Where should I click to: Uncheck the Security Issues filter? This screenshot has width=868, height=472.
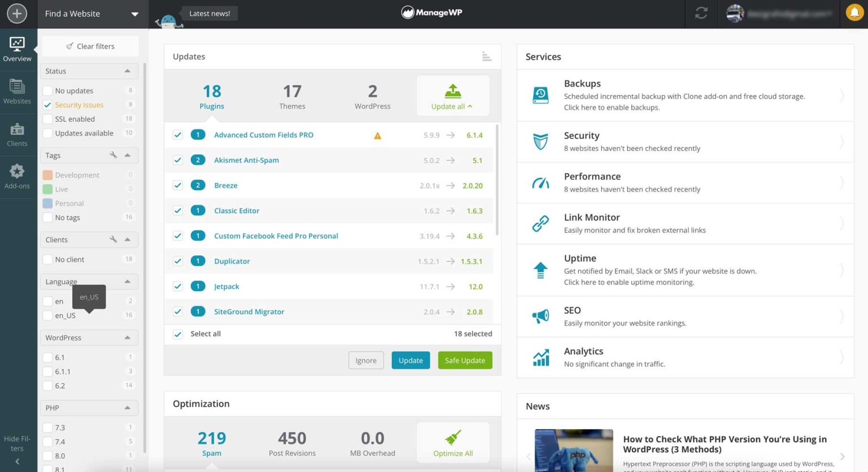point(47,105)
